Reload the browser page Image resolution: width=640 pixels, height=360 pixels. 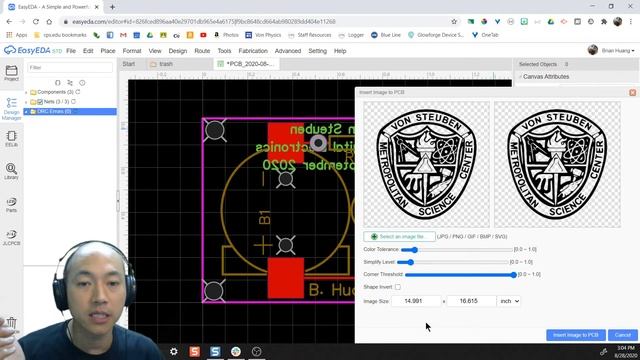click(36, 22)
